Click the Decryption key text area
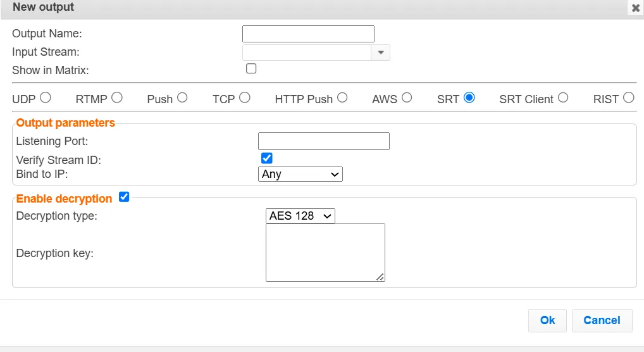The image size is (644, 352). tap(325, 253)
